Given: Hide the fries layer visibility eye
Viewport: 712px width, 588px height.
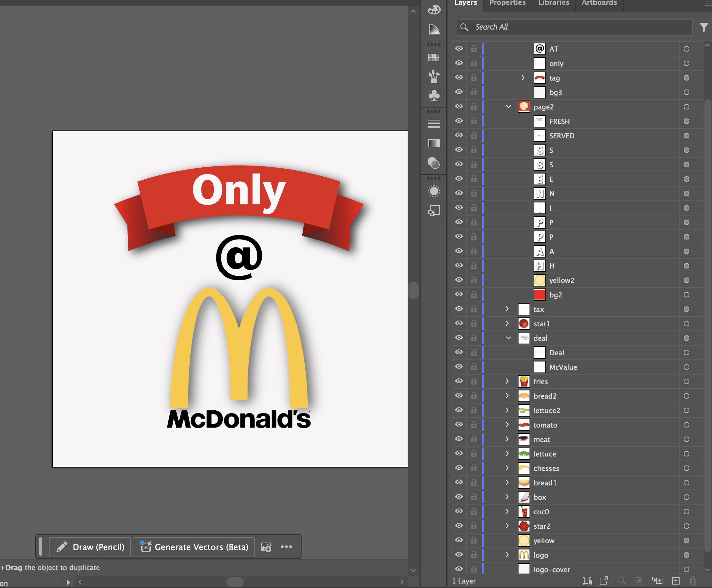Looking at the screenshot, I should coord(459,381).
